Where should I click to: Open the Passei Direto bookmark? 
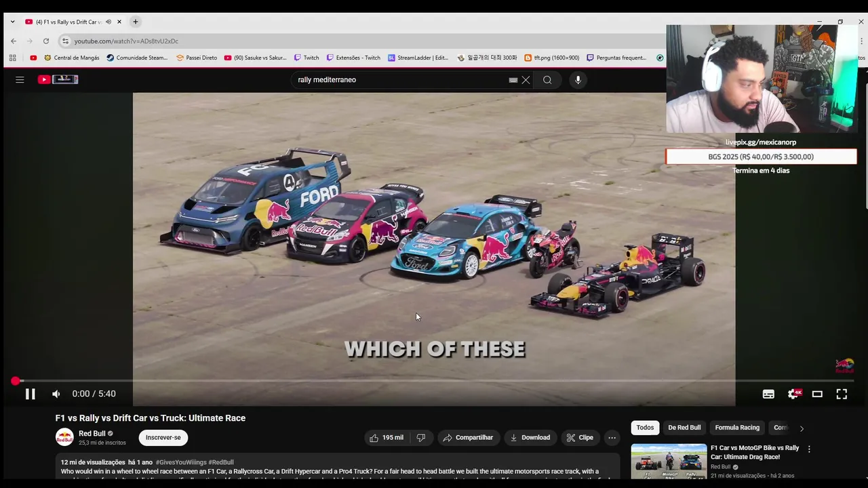point(197,58)
